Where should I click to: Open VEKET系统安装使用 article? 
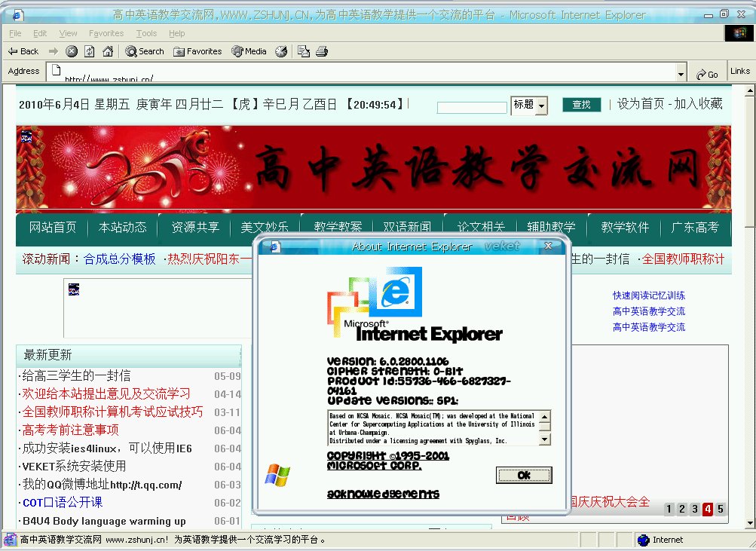(x=74, y=466)
